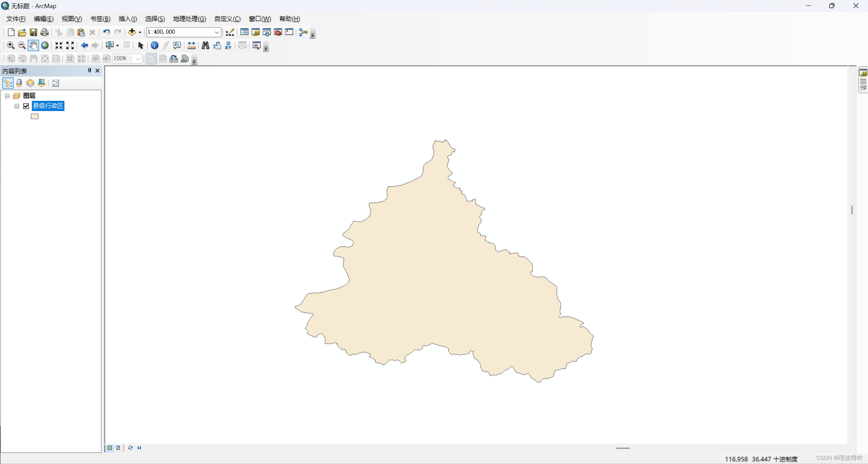Pause drawing in the map view
Screen dimensions: 868x464
[139, 448]
